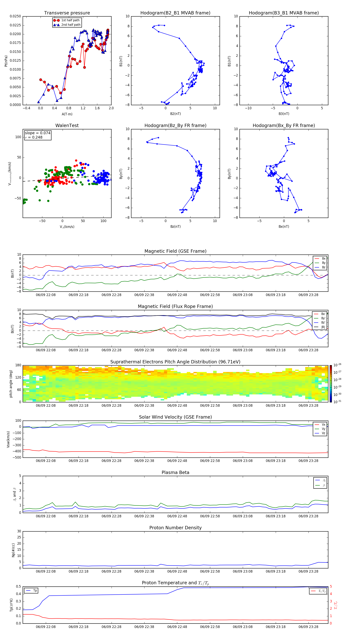This screenshot has height=644, width=351.
Task: Click the 'Pt(nPa)' y-axis label
Action: [6, 61]
